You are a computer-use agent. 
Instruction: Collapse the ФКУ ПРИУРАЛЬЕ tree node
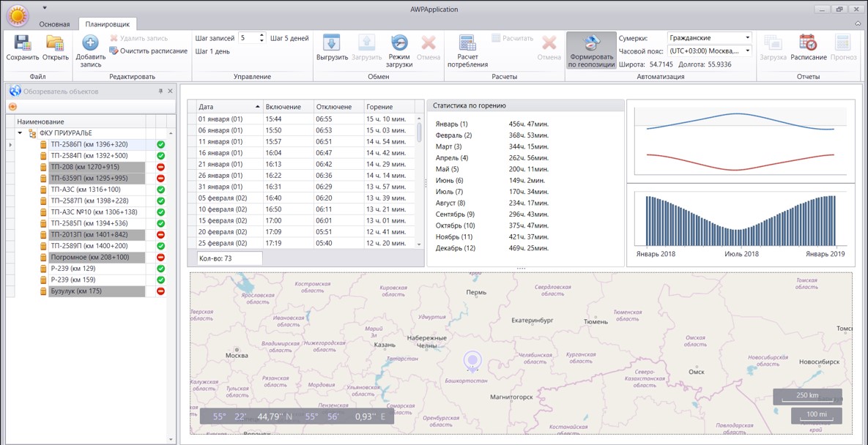tap(21, 132)
